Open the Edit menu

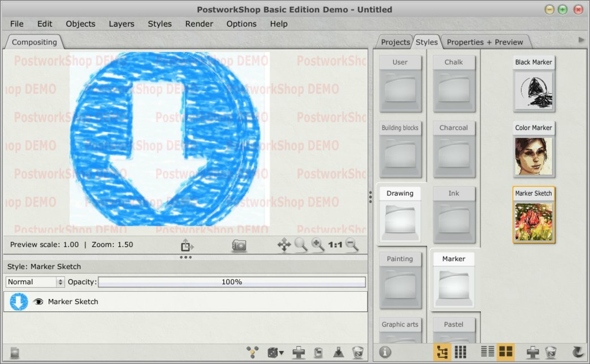[45, 24]
